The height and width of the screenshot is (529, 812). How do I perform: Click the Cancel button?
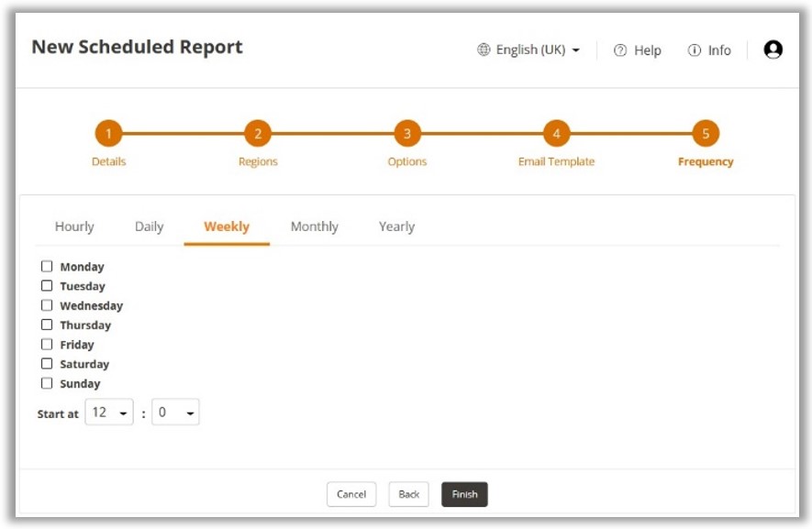[x=351, y=494]
